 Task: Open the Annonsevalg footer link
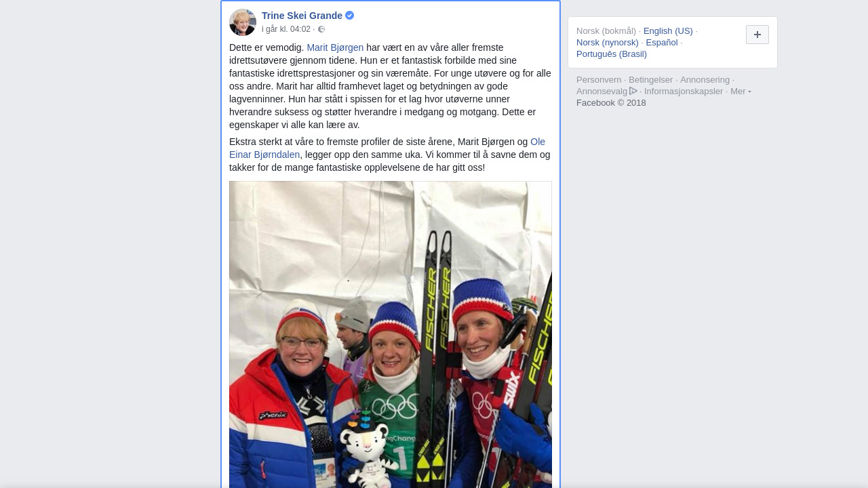point(602,91)
